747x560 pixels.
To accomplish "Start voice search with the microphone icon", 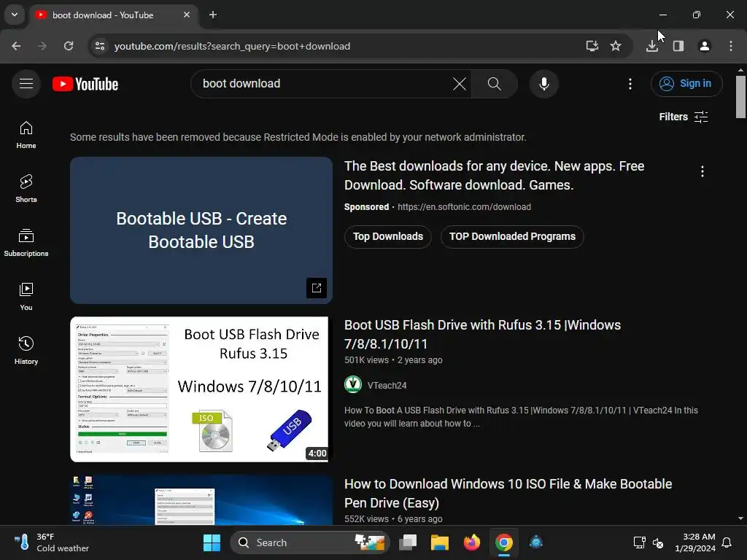I will click(x=543, y=84).
